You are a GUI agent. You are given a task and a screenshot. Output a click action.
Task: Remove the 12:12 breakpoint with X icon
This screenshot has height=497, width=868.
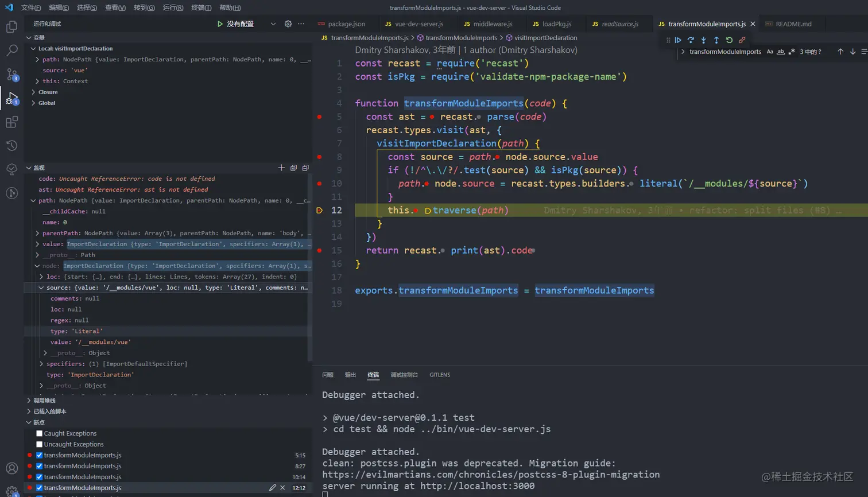(282, 488)
